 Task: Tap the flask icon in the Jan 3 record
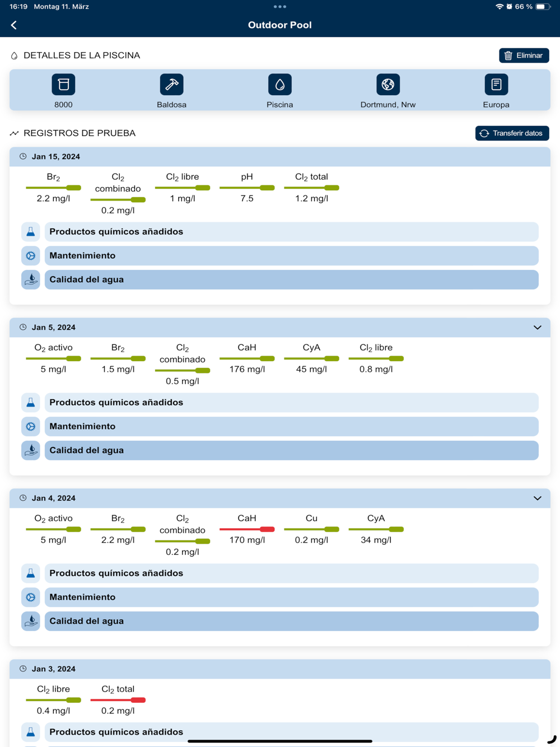[31, 732]
